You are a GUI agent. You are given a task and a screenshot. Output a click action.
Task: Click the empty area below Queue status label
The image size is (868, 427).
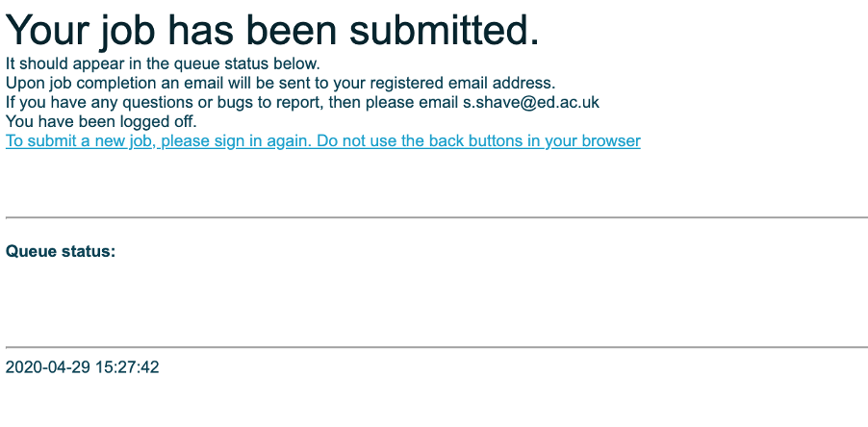click(x=437, y=301)
